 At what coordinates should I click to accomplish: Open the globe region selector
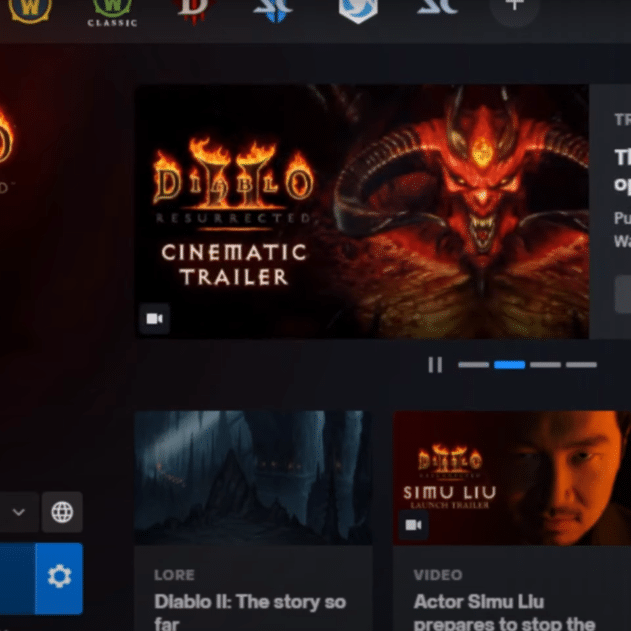coord(62,512)
